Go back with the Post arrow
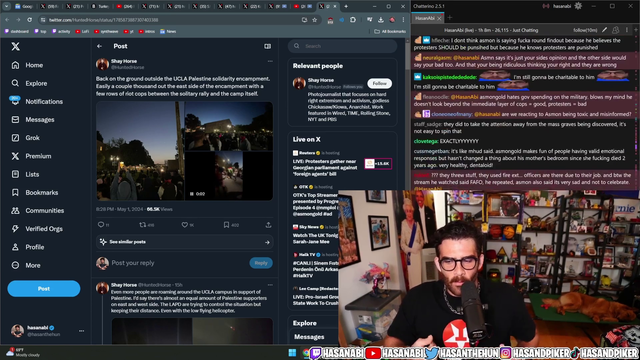Screen dimensions: 640x360 click(100, 46)
